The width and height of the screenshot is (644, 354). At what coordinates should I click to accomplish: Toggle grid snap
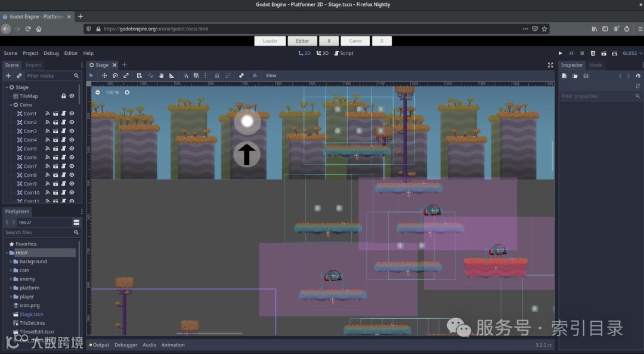click(196, 76)
